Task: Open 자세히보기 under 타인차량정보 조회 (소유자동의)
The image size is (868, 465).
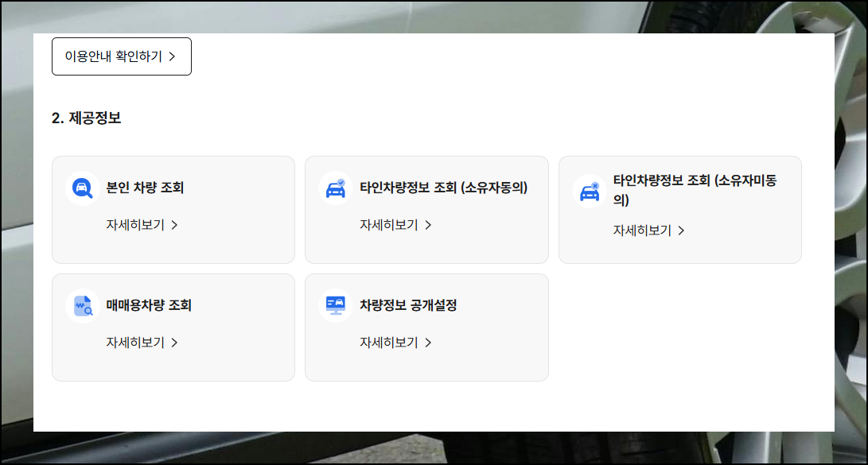Action: tap(395, 225)
